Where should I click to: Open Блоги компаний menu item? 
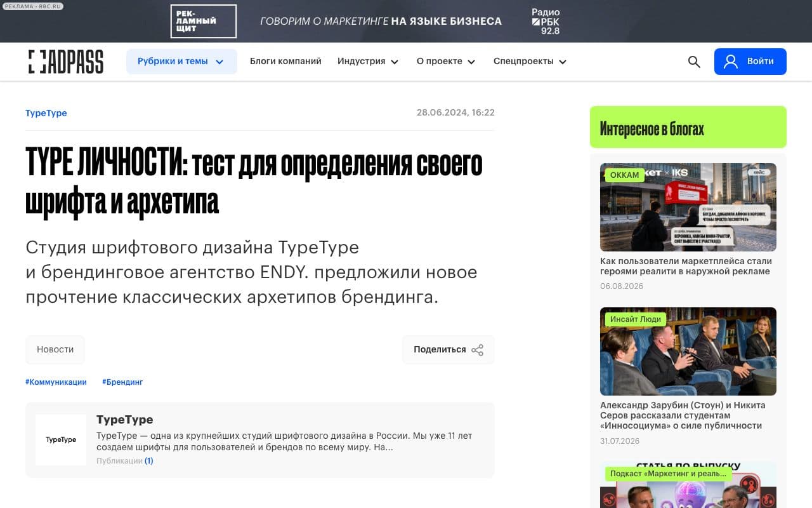(x=285, y=62)
